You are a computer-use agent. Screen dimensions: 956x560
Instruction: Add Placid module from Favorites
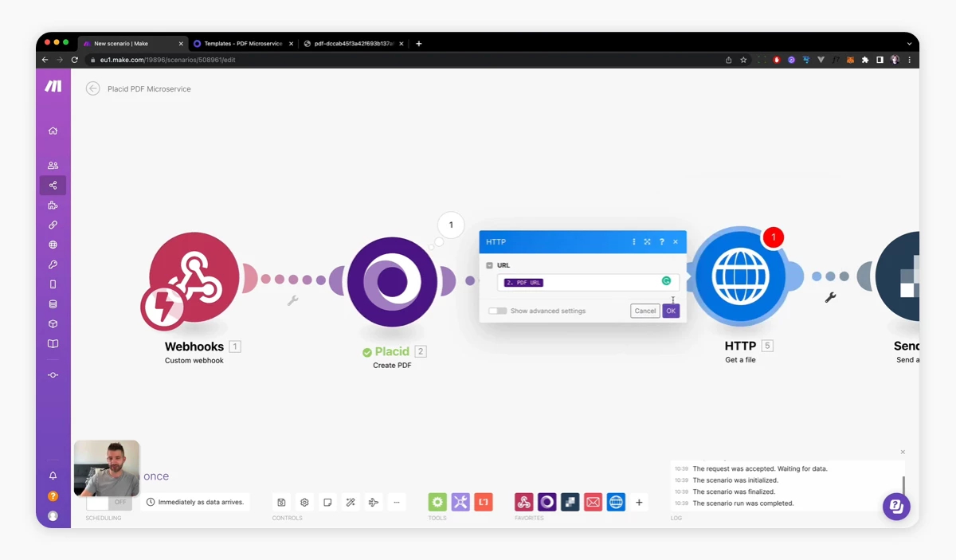(547, 502)
